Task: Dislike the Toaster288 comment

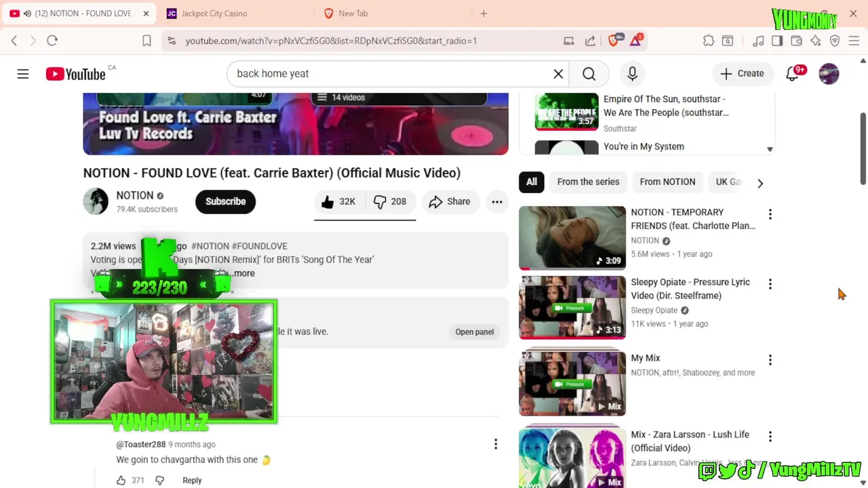Action: click(159, 480)
